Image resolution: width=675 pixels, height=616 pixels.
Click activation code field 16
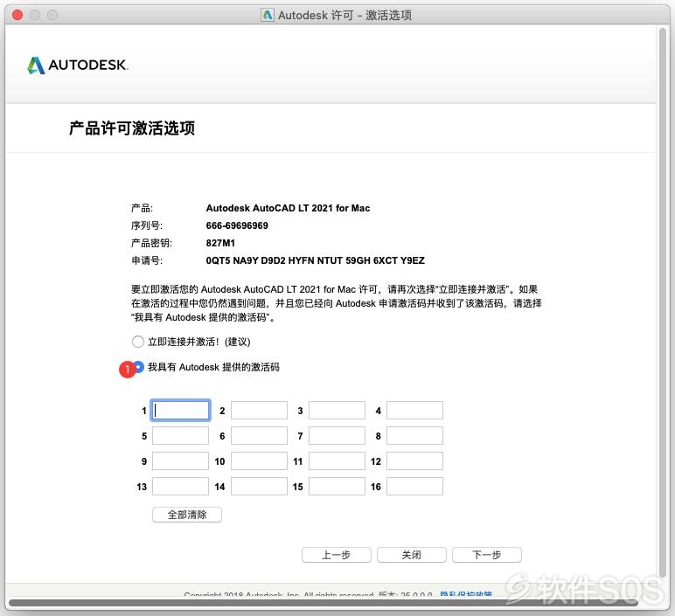(x=415, y=487)
